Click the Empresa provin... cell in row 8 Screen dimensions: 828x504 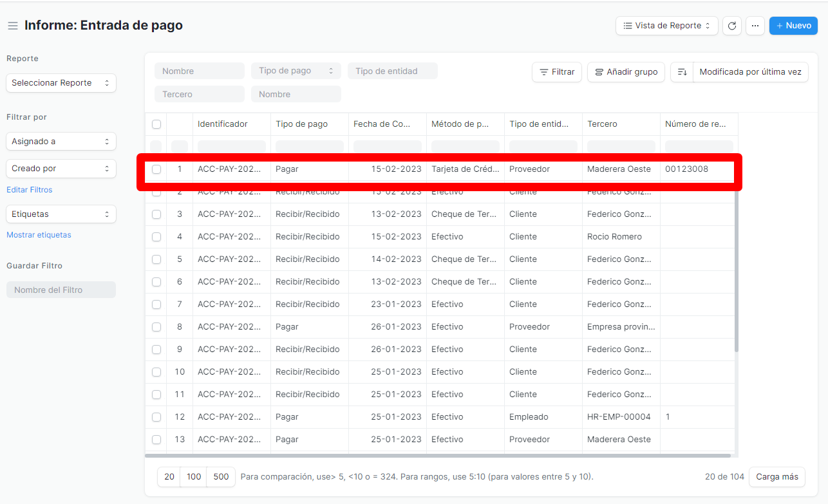[x=621, y=327]
